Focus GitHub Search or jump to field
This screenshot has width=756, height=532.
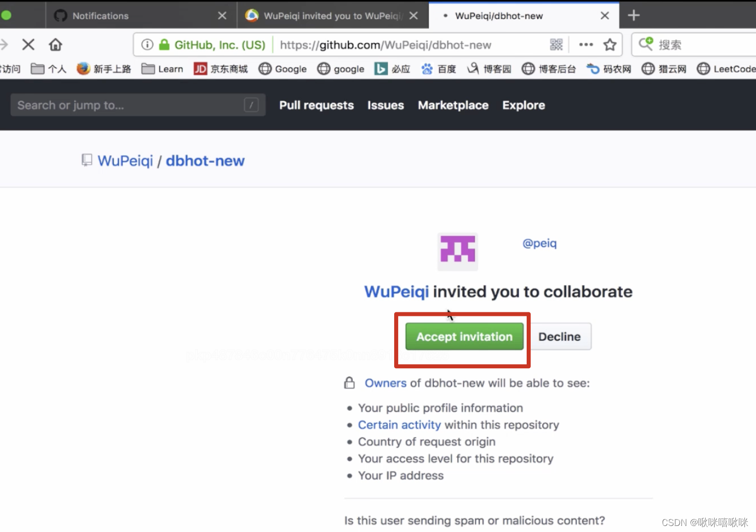138,105
